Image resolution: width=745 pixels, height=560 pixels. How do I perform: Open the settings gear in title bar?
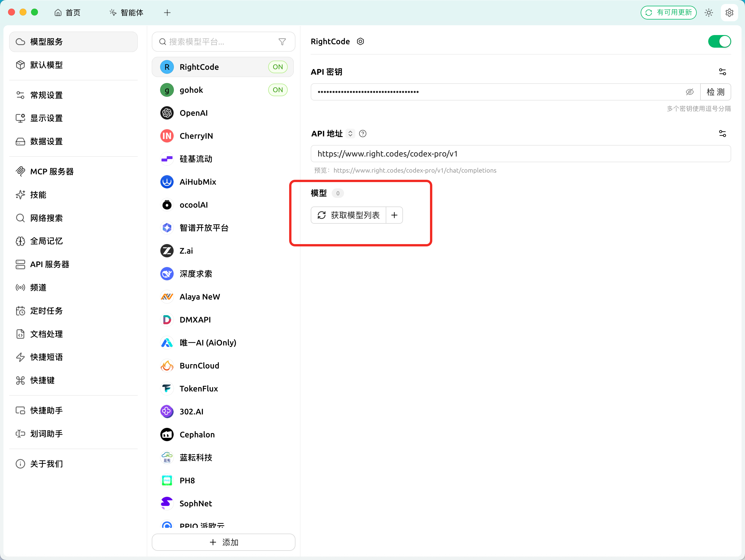(x=729, y=13)
